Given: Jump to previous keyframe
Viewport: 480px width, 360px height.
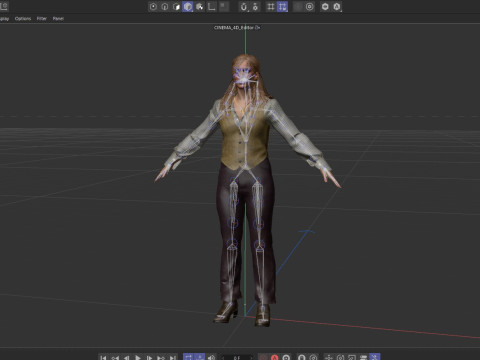Looking at the screenshot, I should pyautogui.click(x=115, y=358).
